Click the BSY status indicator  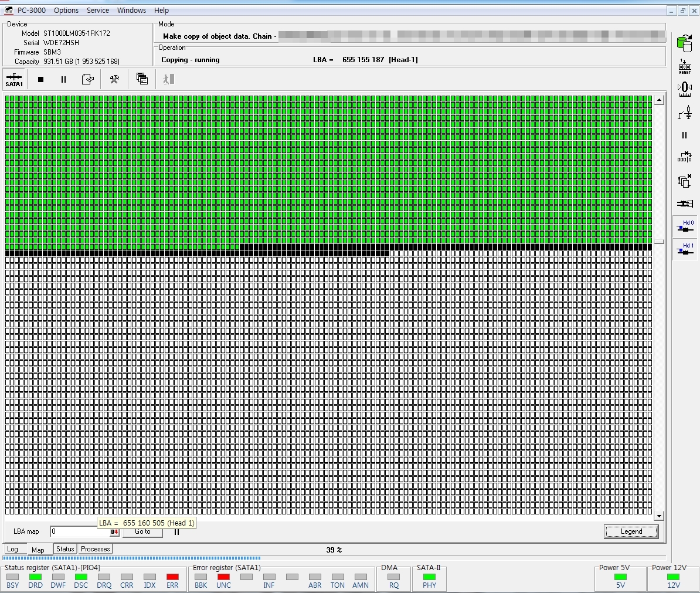tap(12, 577)
